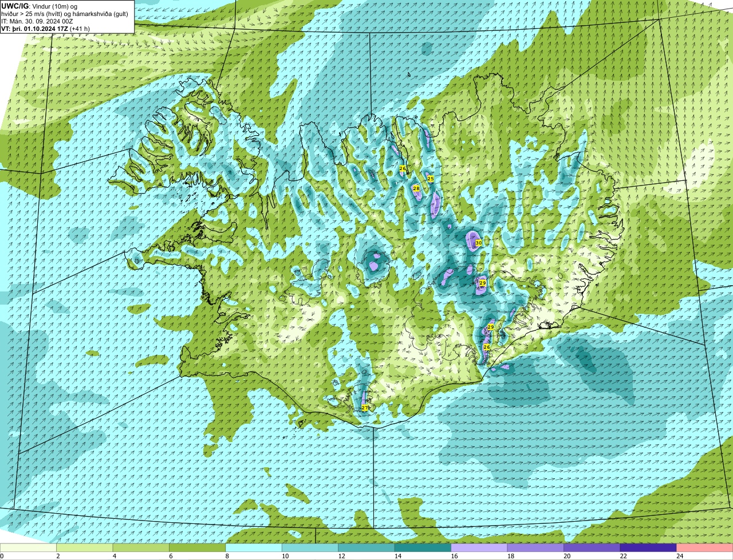Click the 0–2 m/s pale cream legend swatch
The height and width of the screenshot is (560, 733).
click(29, 547)
